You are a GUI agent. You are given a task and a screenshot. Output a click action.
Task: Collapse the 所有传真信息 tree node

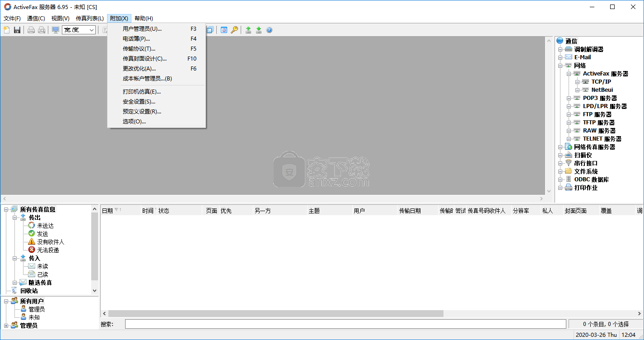click(x=6, y=209)
